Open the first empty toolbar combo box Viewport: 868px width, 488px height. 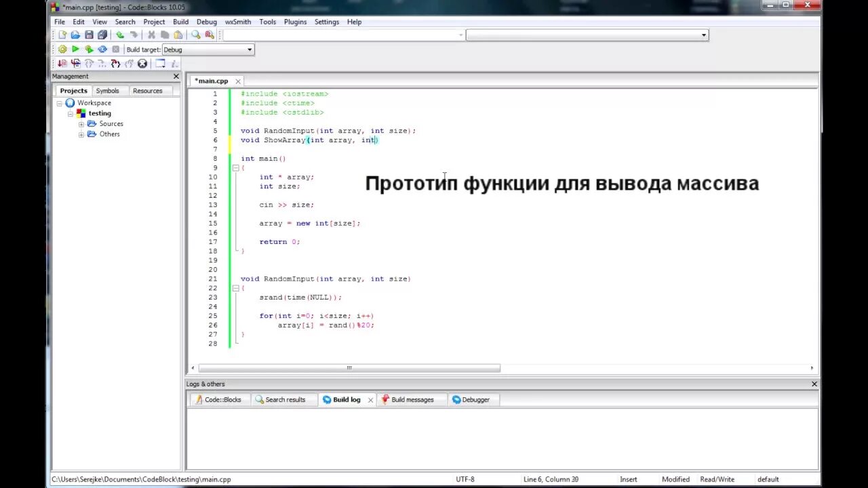point(343,35)
